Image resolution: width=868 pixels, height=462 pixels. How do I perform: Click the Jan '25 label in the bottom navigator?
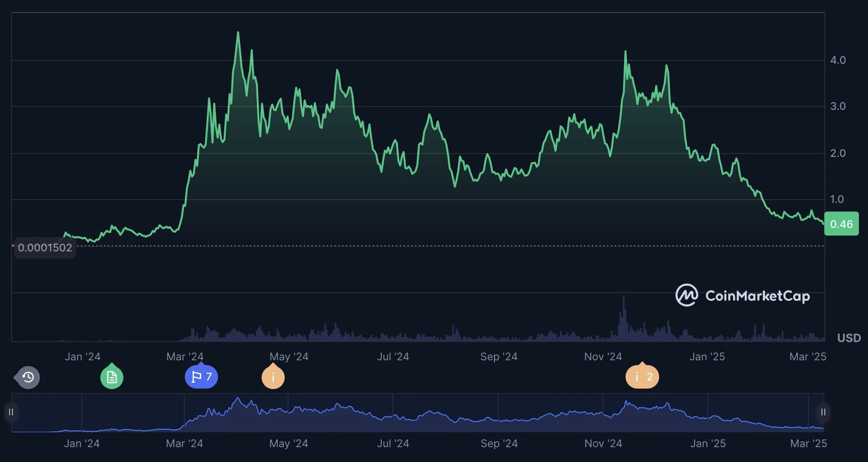(x=708, y=443)
